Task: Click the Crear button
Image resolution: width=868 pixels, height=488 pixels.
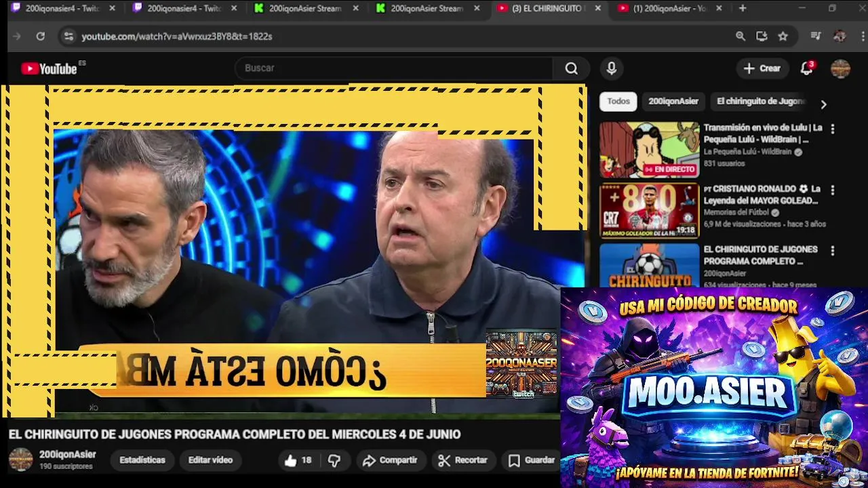Action: pos(762,68)
